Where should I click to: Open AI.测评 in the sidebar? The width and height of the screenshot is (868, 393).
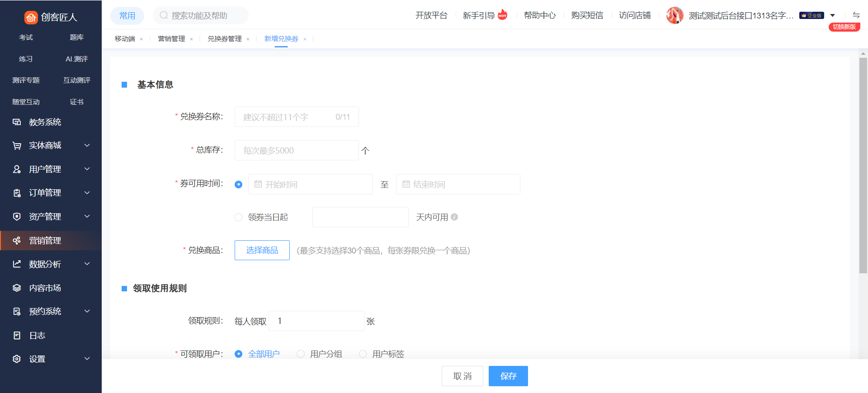click(76, 59)
